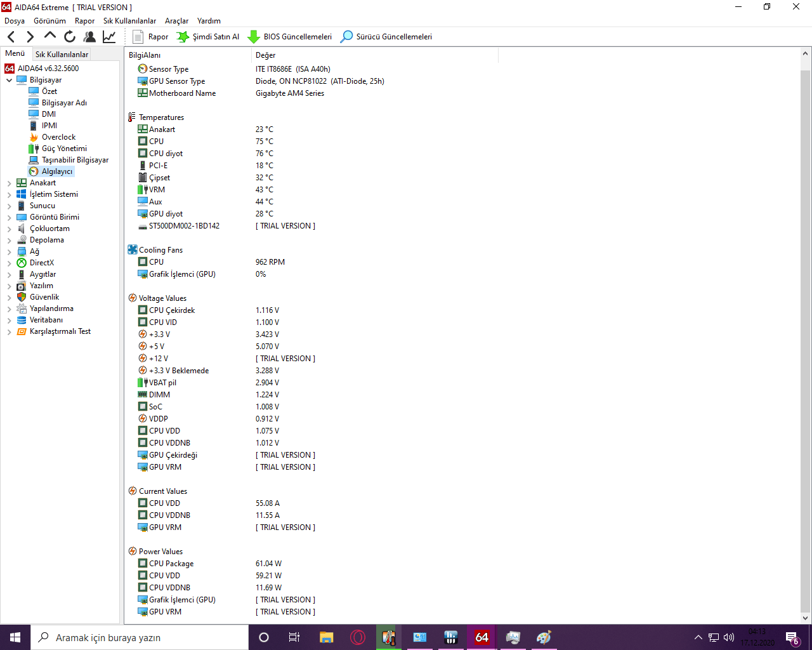Expand the Anakart tree node
The height and width of the screenshot is (650, 812).
click(9, 183)
